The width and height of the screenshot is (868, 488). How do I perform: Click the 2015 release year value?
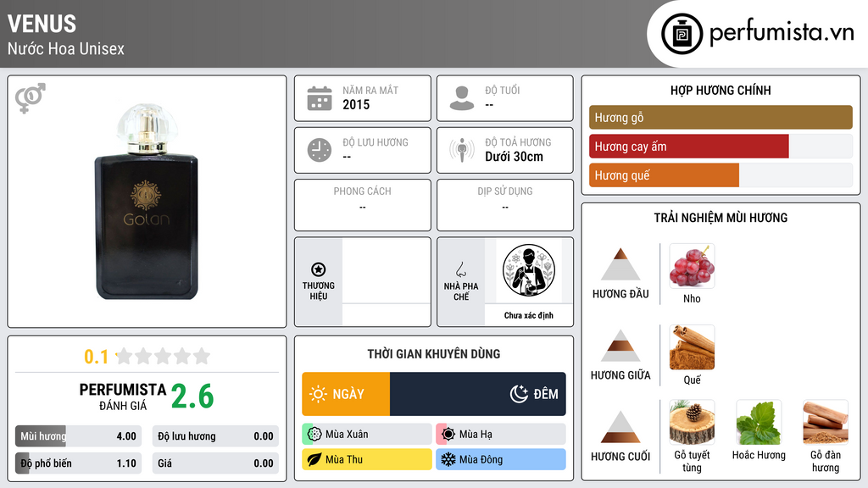click(x=356, y=104)
